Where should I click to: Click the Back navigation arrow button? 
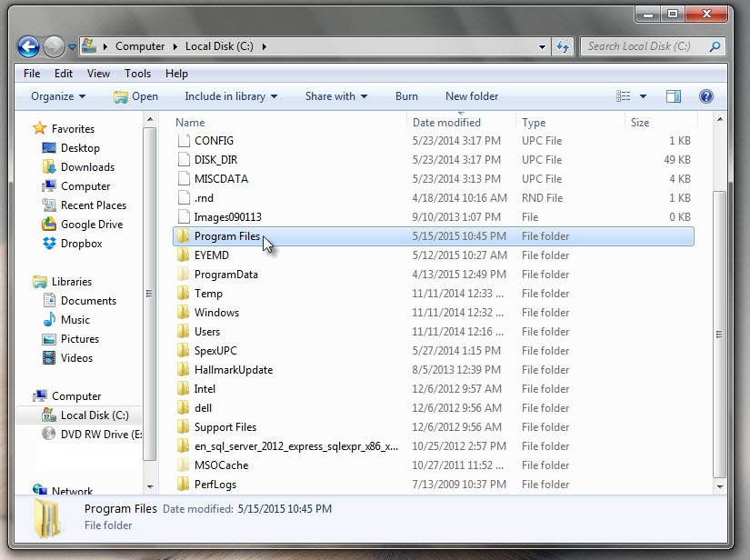(29, 46)
